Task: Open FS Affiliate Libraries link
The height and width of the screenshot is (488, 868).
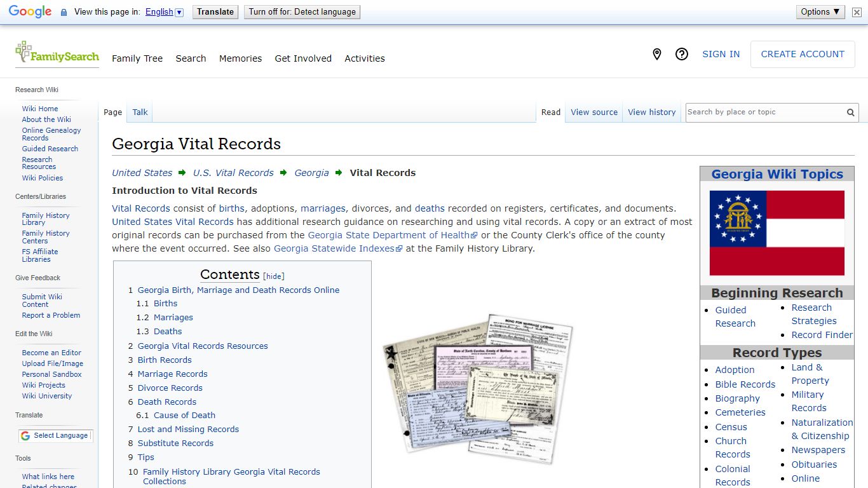Action: (40, 255)
